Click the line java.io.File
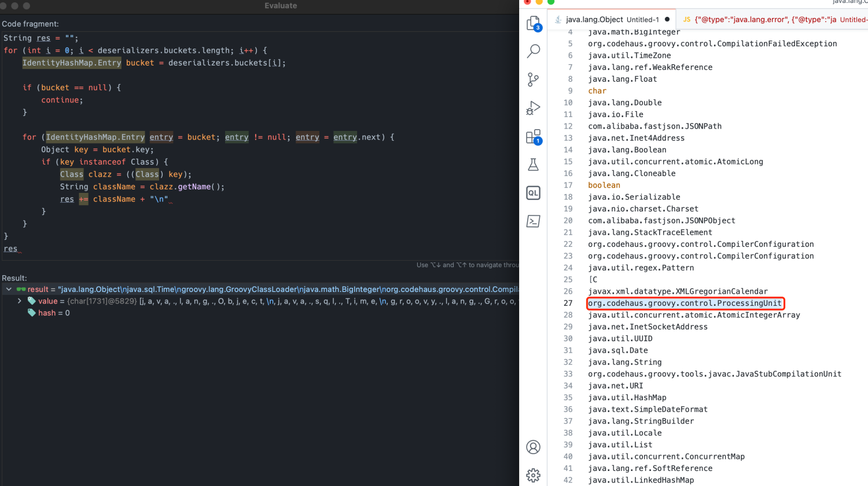Screen dimensions: 868x486 [x=616, y=114]
